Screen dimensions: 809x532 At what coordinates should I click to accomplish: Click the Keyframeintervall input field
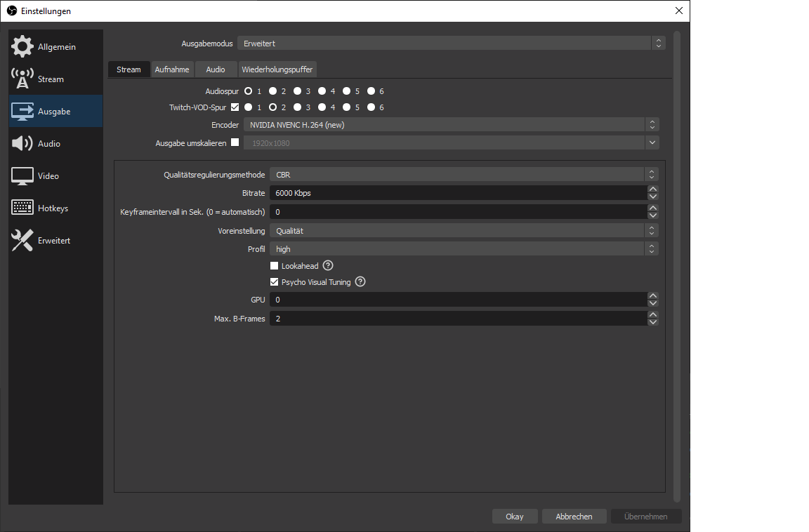(x=458, y=212)
